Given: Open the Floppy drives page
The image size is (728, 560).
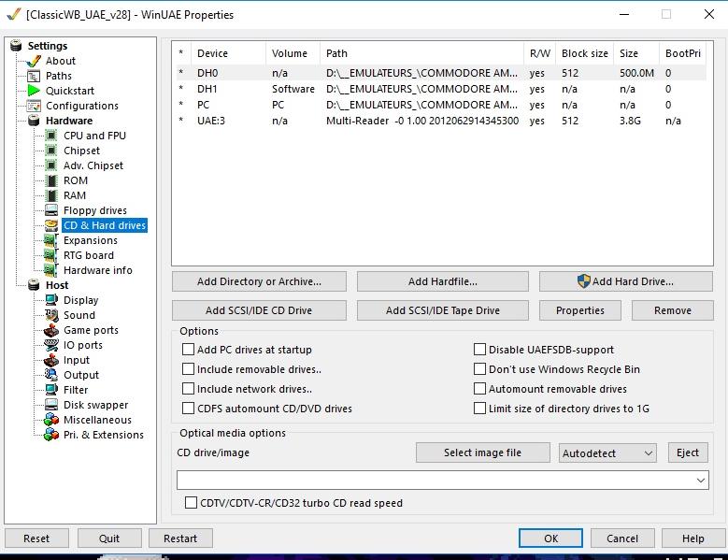Looking at the screenshot, I should pyautogui.click(x=95, y=210).
